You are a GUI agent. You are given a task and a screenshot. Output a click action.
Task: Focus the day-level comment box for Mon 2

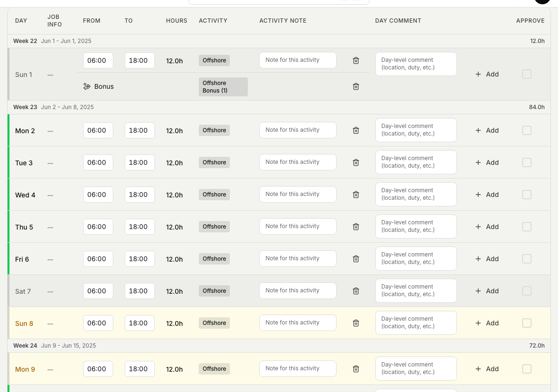[x=416, y=130]
